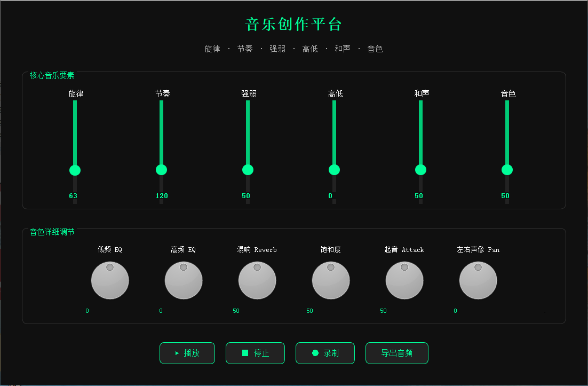Click the 旋律 slider handle

point(75,170)
